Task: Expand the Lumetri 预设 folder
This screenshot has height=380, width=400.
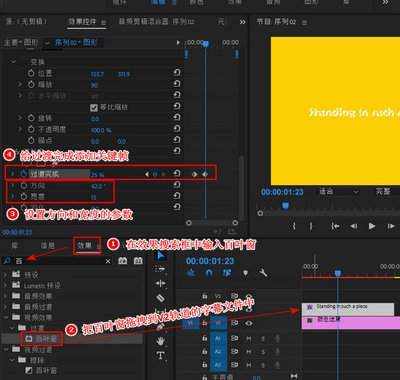Action: coord(5,286)
